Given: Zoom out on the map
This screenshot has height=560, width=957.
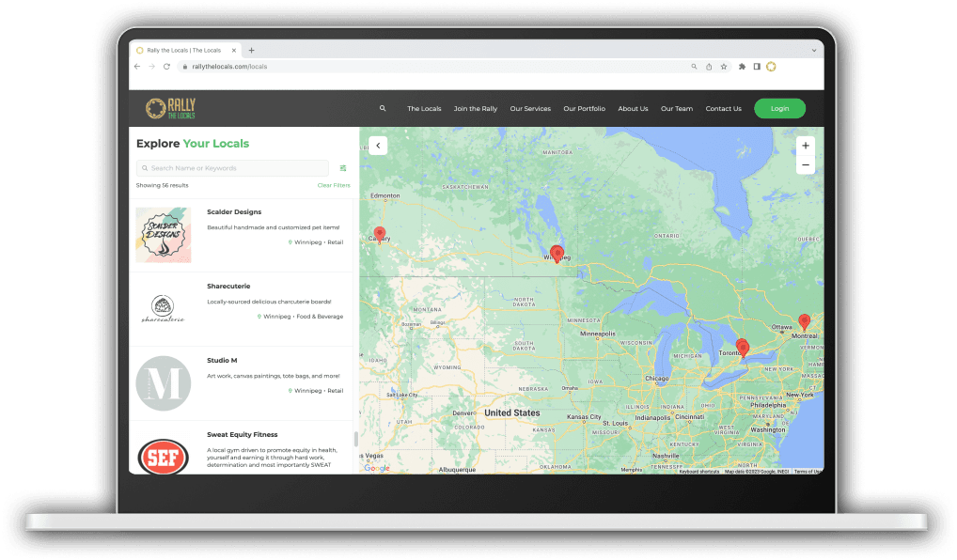Looking at the screenshot, I should (x=805, y=165).
